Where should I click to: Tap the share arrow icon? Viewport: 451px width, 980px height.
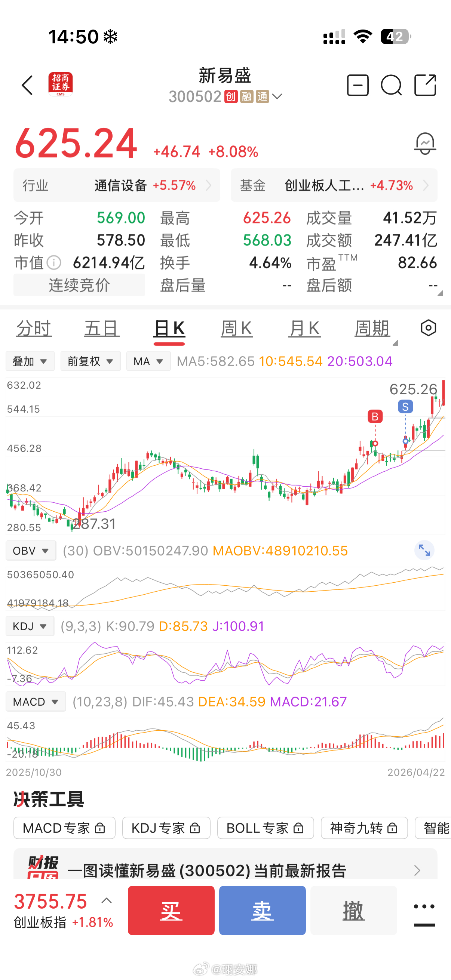click(x=425, y=85)
